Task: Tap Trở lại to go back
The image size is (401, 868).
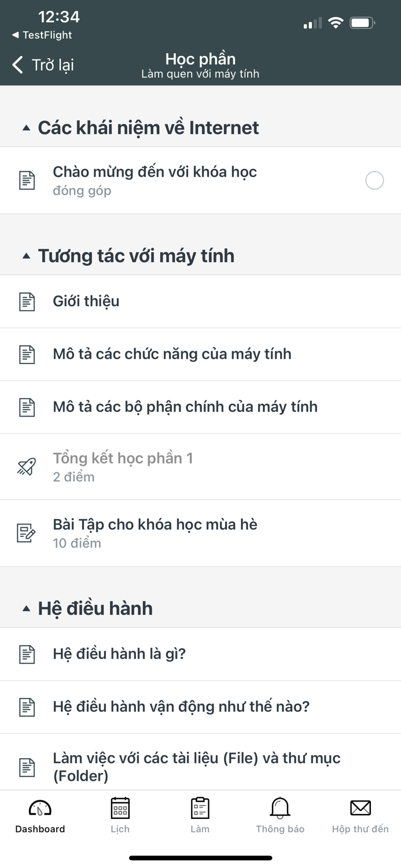Action: (42, 65)
